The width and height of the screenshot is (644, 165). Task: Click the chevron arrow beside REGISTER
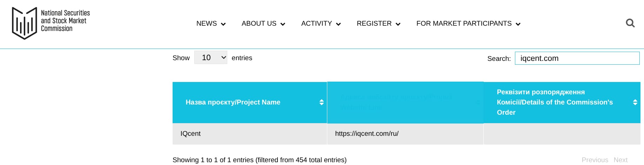[x=398, y=24]
